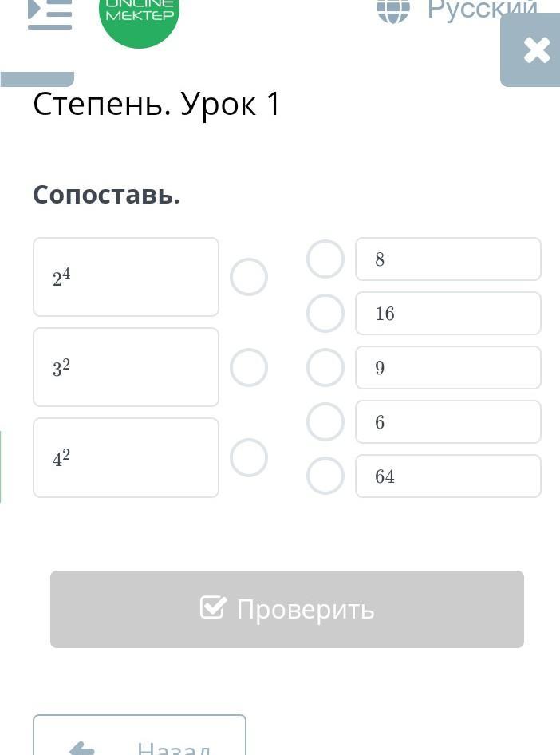Click the 3² expression card
The width and height of the screenshot is (560, 755).
coord(126,367)
